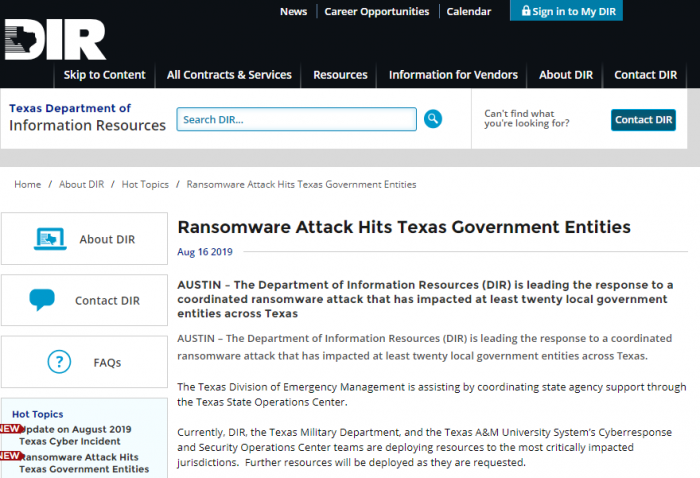
Task: Click inside the Search DIR input field
Action: 296,120
